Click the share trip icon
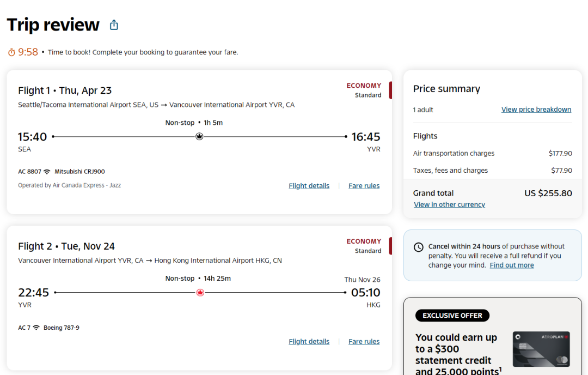588x375 pixels. 114,25
